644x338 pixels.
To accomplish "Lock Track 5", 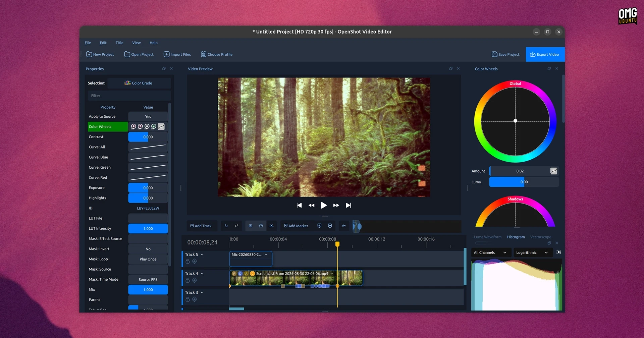I will pyautogui.click(x=188, y=262).
